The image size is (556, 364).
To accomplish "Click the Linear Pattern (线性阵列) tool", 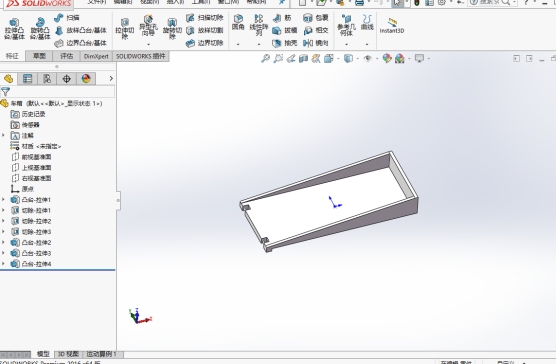I will coord(258,26).
